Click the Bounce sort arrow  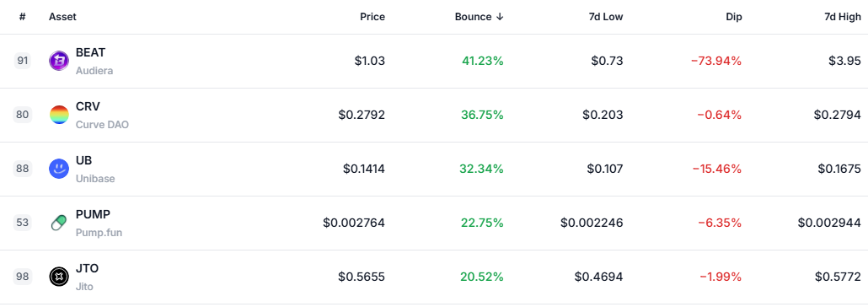(500, 17)
